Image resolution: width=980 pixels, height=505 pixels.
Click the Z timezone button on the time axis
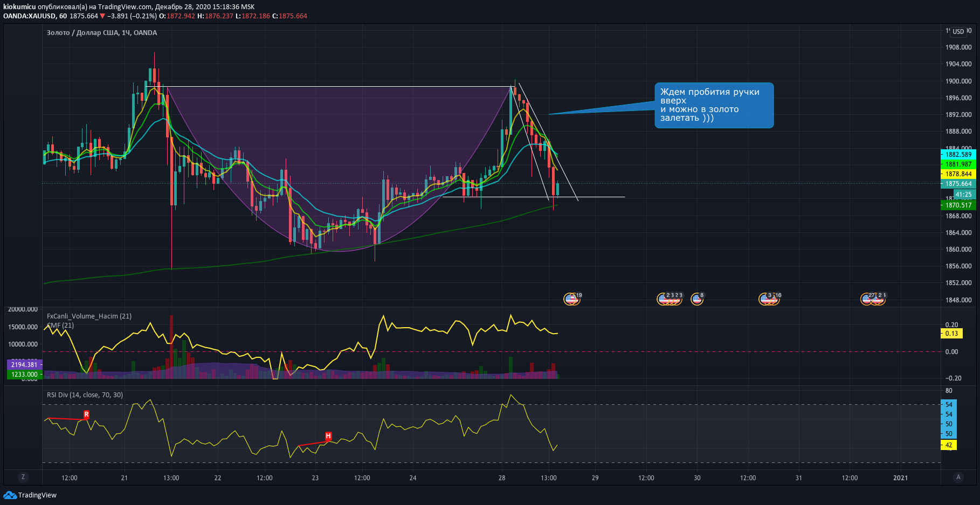pyautogui.click(x=23, y=477)
